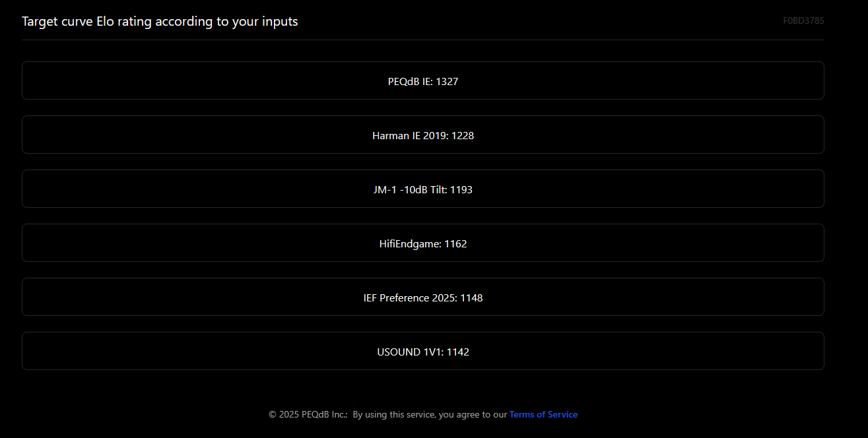Screen dimensions: 868x438
Task: Select the IEF Preference 2025 target name
Action: [x=409, y=298]
